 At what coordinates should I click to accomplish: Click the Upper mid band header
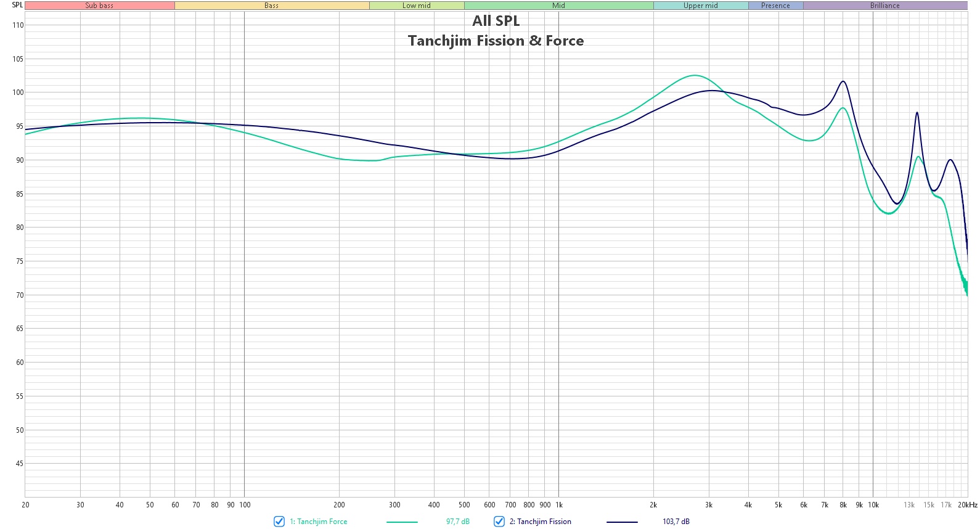click(x=701, y=6)
